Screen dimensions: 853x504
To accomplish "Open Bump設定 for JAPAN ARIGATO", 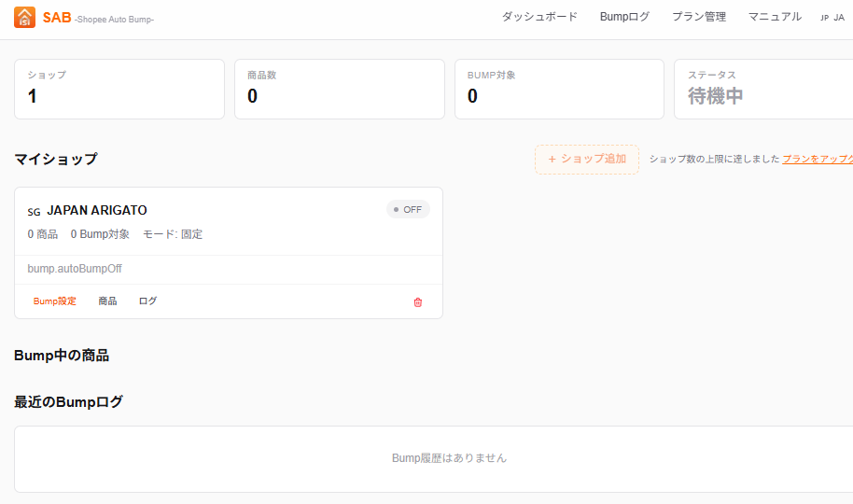I will [x=54, y=301].
